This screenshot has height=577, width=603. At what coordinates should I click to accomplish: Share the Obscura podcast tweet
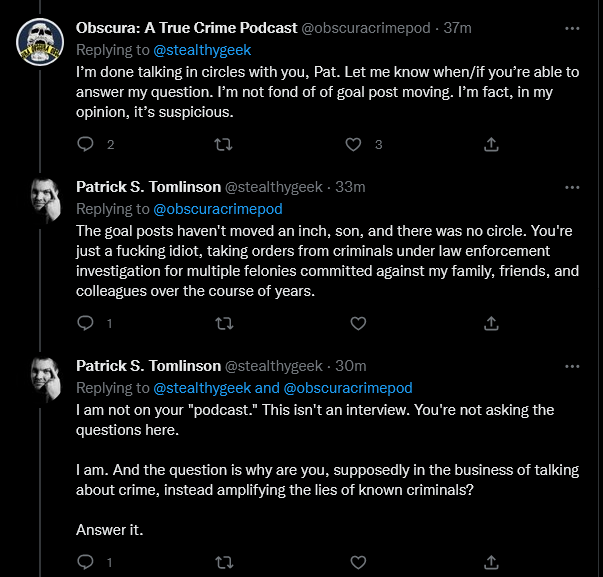click(491, 144)
